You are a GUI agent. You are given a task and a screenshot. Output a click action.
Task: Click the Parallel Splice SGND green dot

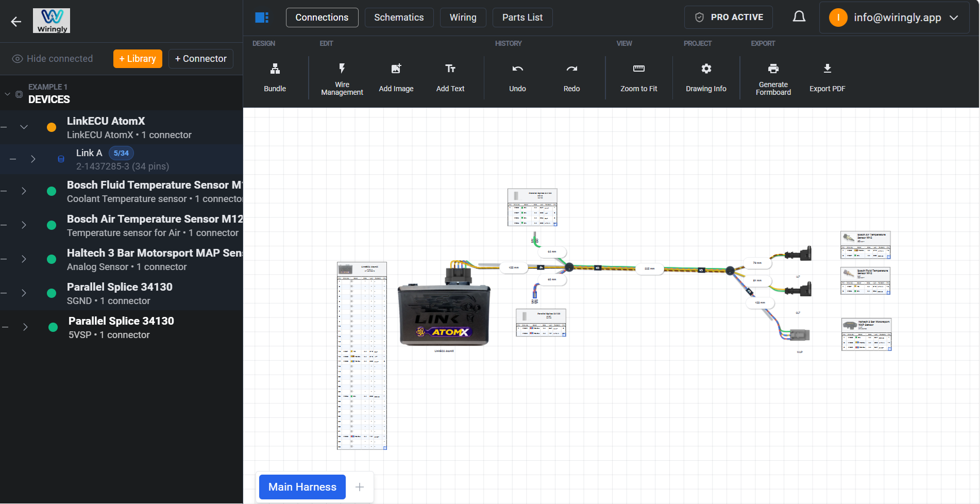point(52,293)
